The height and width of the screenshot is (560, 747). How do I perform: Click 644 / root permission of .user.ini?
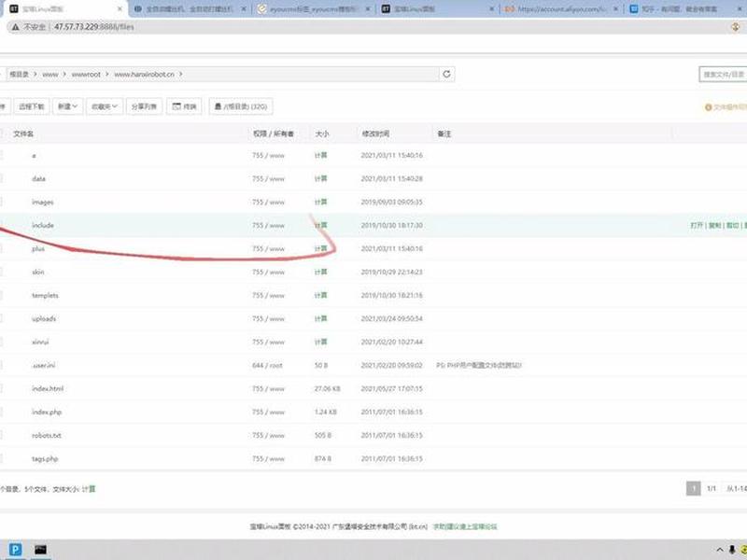tap(267, 365)
